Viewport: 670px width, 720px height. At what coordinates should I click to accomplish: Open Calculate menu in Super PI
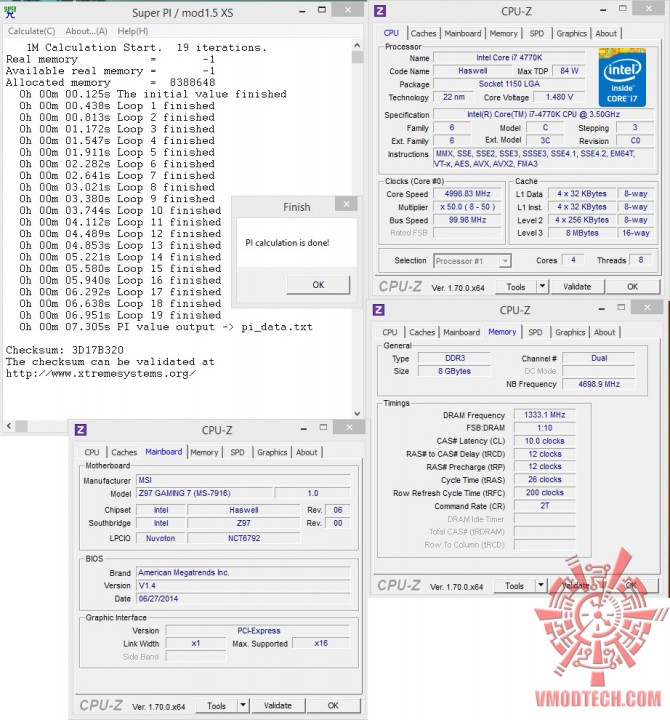[32, 31]
